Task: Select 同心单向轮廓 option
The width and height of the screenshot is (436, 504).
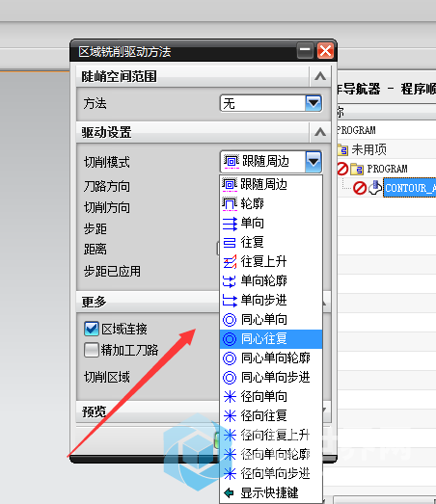Action: coord(271,358)
